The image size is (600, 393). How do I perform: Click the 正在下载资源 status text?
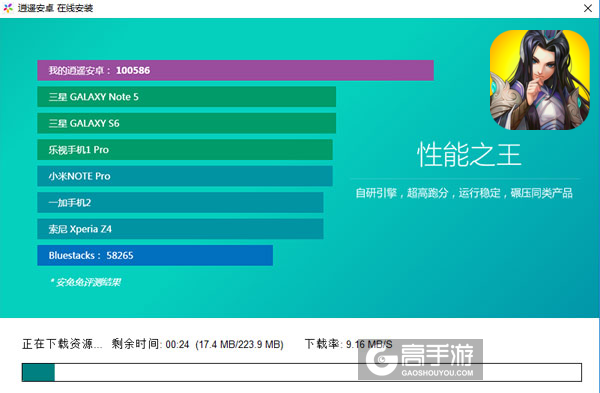[62, 344]
